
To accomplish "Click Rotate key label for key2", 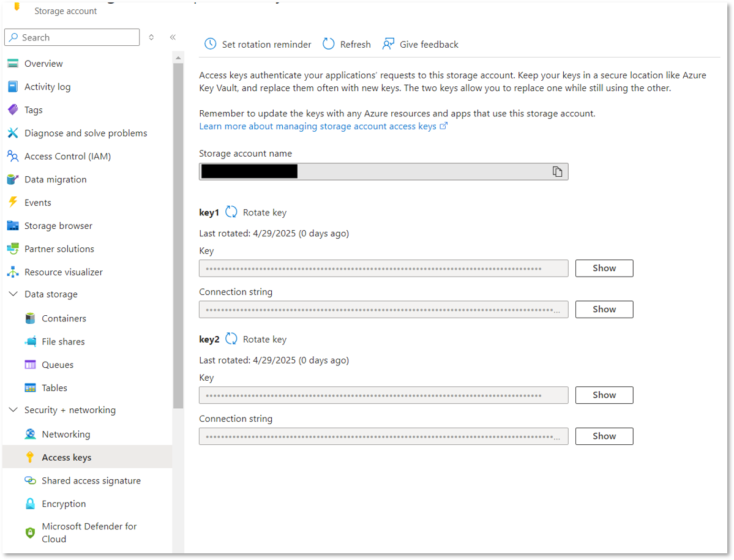I will [x=264, y=339].
